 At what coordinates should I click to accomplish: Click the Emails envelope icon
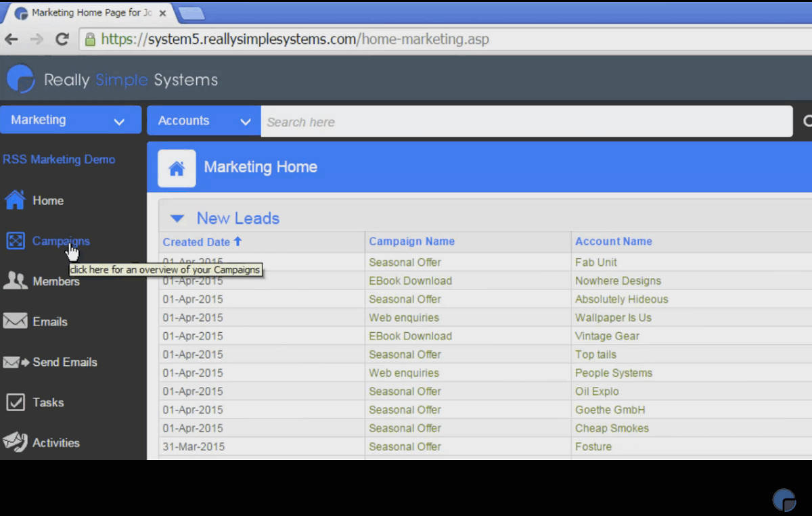coord(15,321)
